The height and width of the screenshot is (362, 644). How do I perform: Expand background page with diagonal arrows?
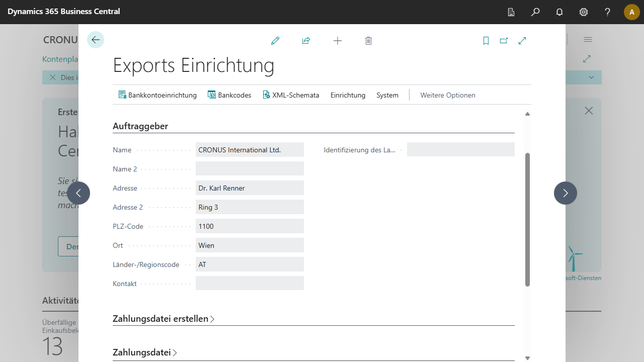[x=587, y=59]
